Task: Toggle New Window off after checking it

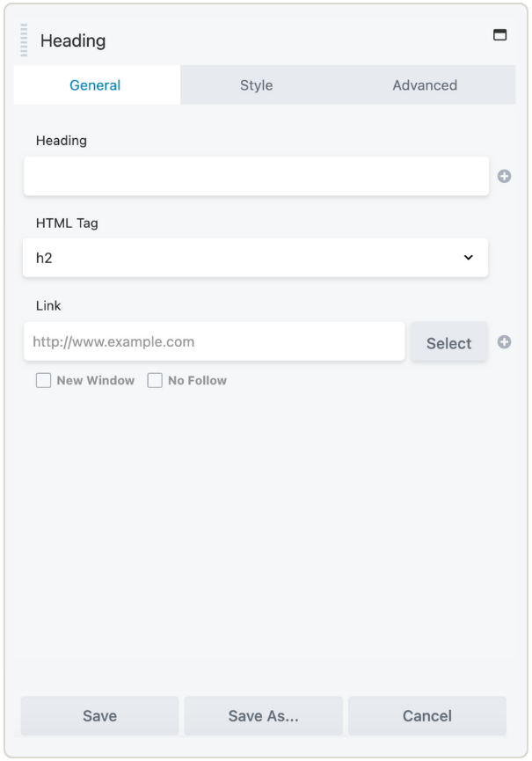Action: (x=43, y=380)
